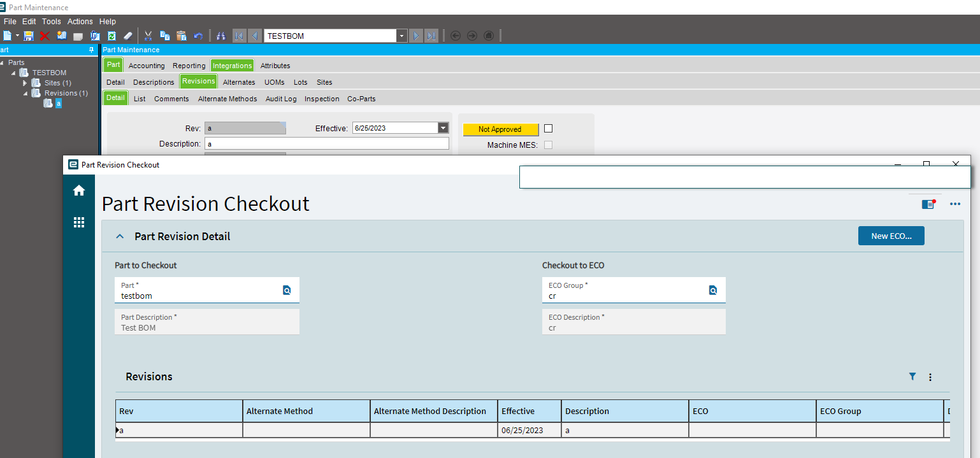Click the New ECO... button
This screenshot has width=980, height=458.
[891, 236]
